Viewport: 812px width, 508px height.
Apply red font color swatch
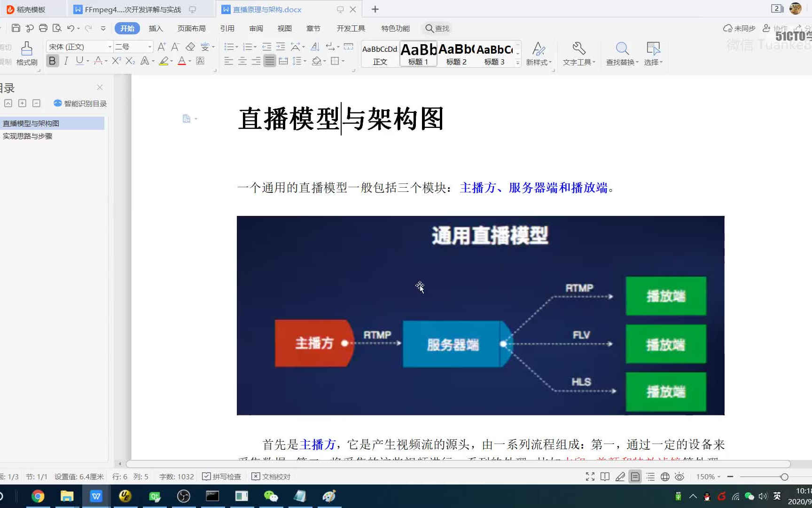181,61
